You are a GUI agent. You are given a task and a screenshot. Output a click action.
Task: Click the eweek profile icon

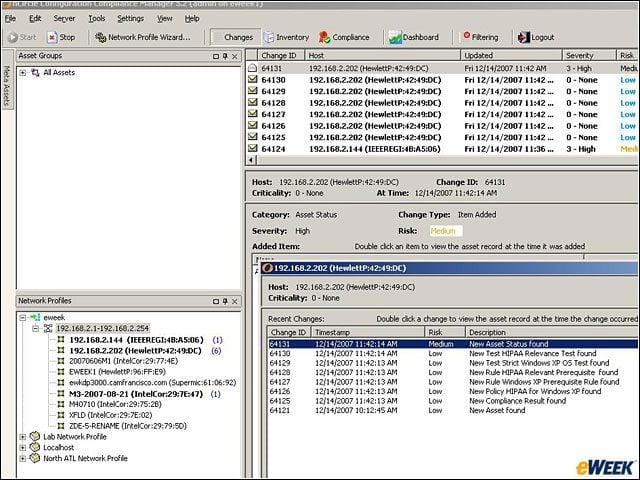point(35,317)
